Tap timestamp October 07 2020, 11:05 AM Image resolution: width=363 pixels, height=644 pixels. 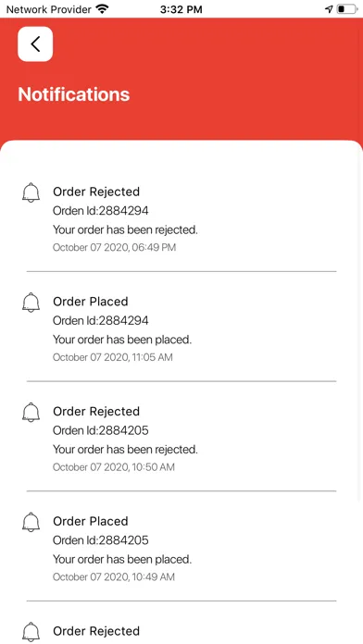tap(113, 357)
